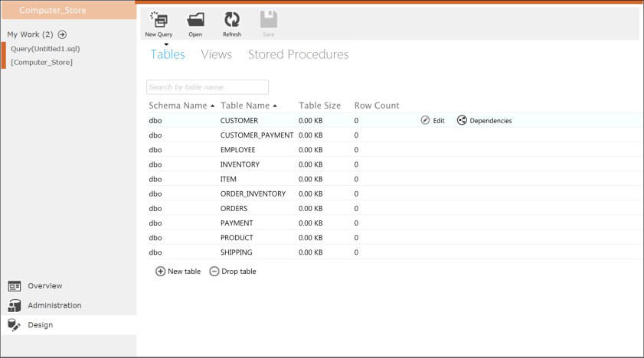Open the Administration section
Viewport: 644px width, 358px height.
[x=54, y=305]
